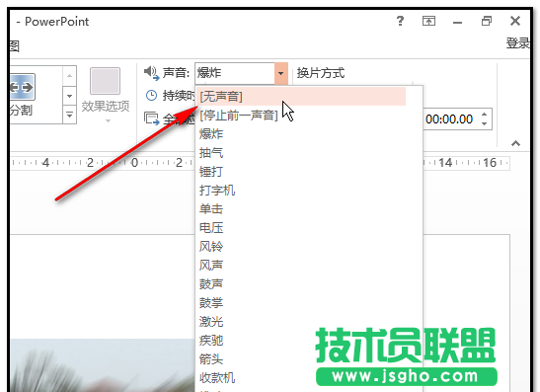Open ribbon display options icon
Screen dimensions: 540x392
click(428, 21)
